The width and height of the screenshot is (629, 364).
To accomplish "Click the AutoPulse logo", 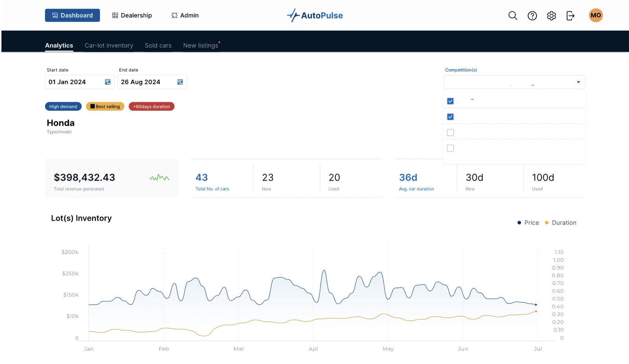I will click(314, 15).
